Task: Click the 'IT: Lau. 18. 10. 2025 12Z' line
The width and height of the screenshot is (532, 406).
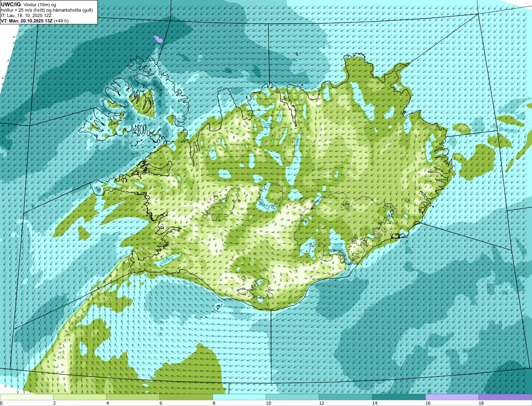Action: pos(26,15)
